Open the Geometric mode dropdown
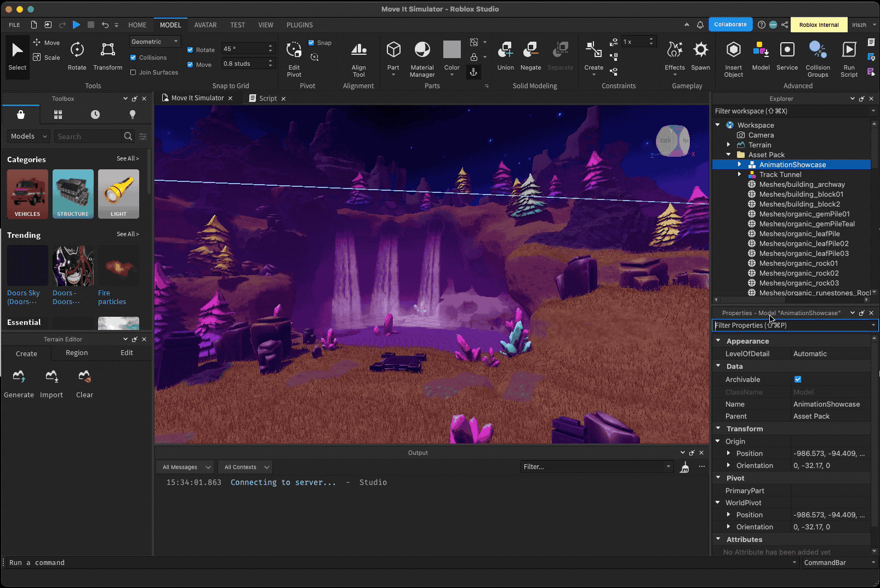 [x=155, y=42]
